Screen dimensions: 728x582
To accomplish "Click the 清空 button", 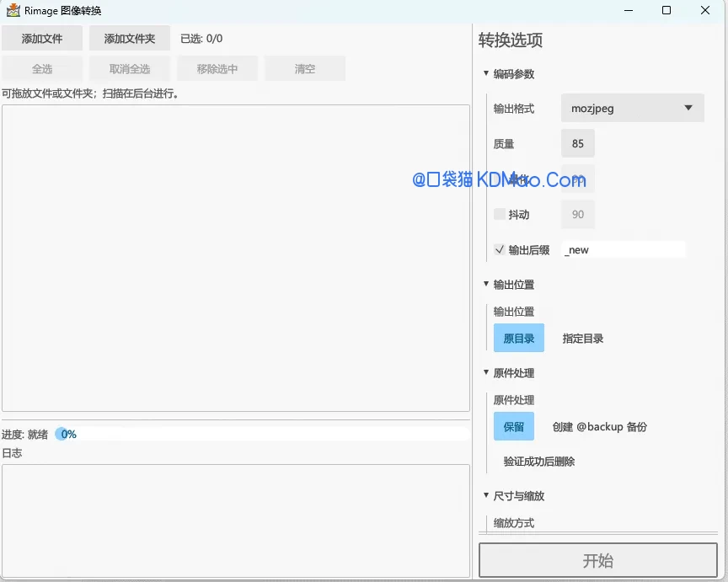I will [305, 69].
